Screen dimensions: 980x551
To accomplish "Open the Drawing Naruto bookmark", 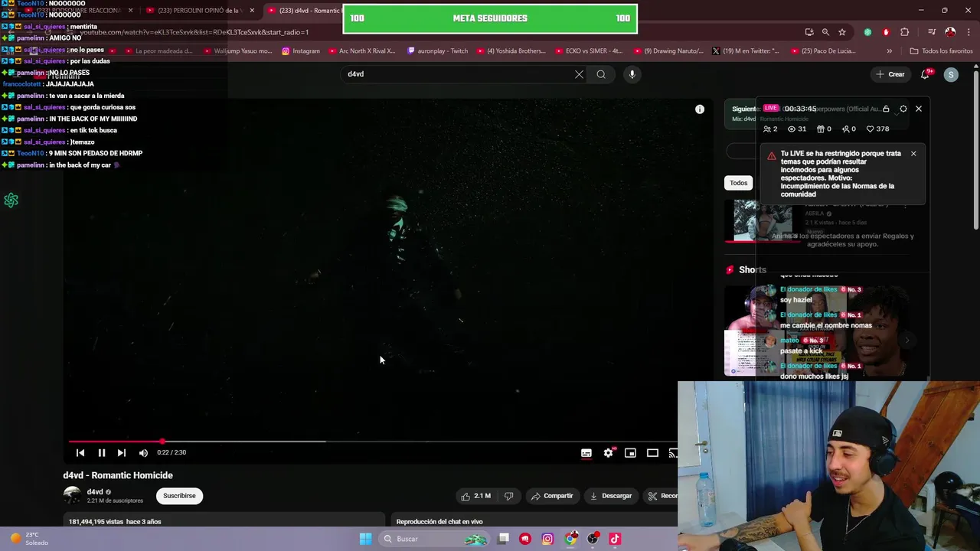I will coord(668,51).
